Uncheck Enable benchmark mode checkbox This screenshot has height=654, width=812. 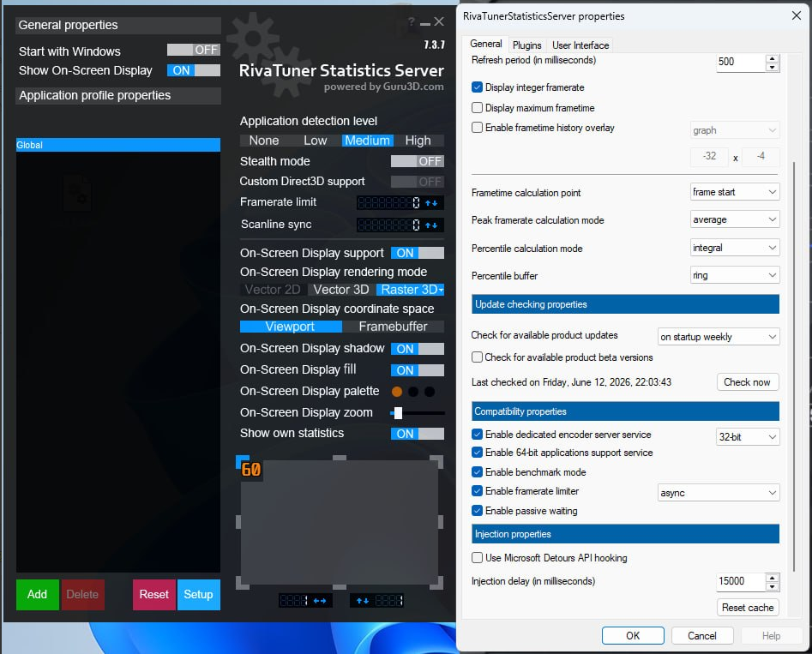(x=477, y=472)
